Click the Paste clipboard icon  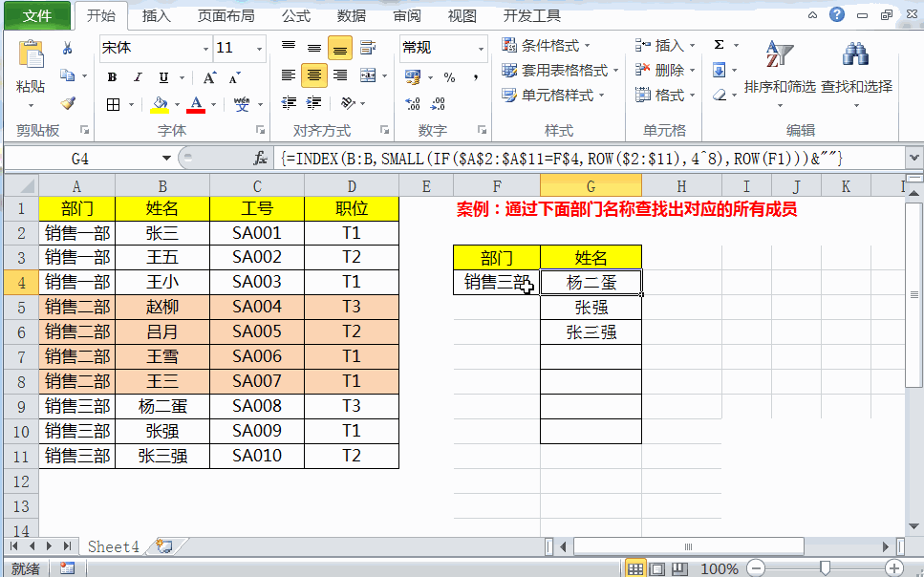31,54
